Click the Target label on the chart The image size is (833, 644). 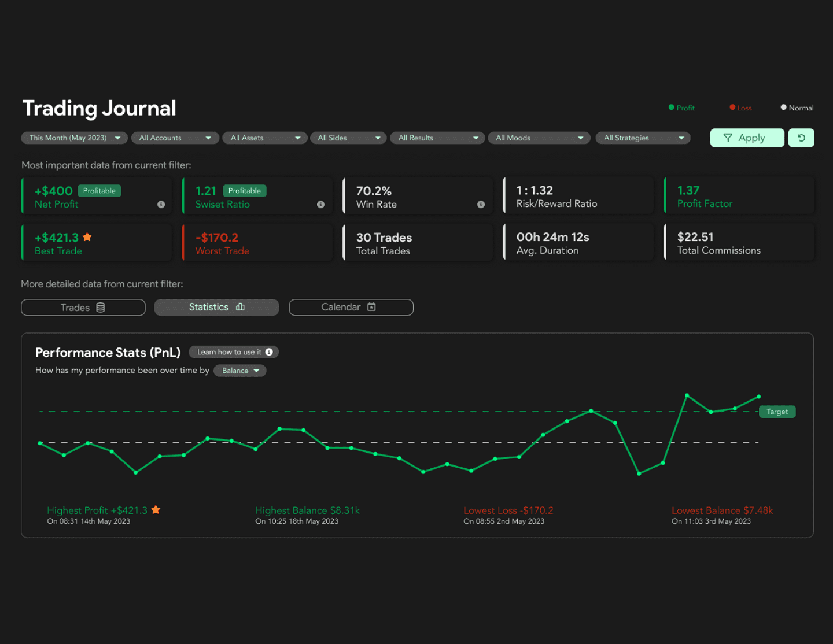click(777, 412)
